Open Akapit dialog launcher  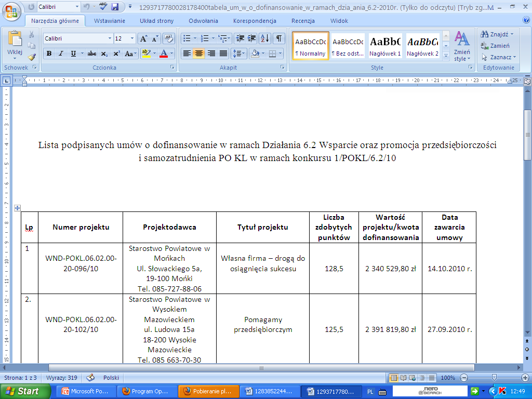tap(282, 67)
